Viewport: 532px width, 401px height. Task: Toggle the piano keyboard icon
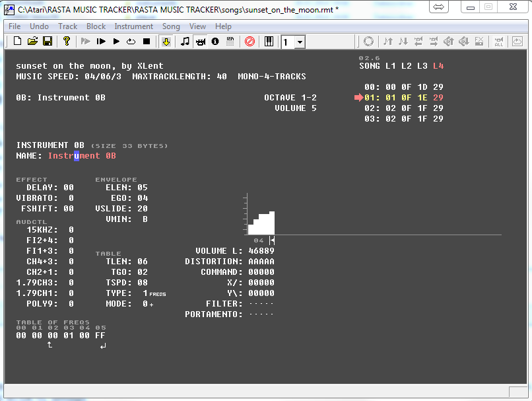(x=269, y=42)
